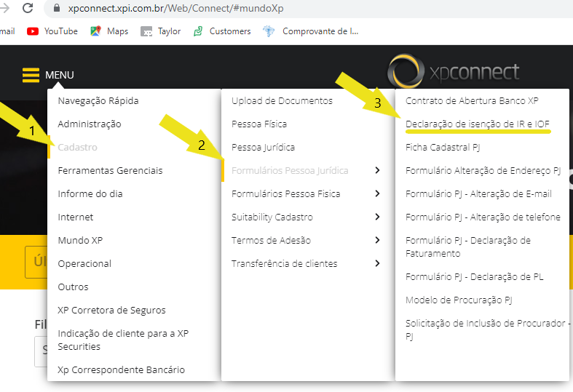Open Formulário PJ - Declaração de PL

pyautogui.click(x=474, y=277)
